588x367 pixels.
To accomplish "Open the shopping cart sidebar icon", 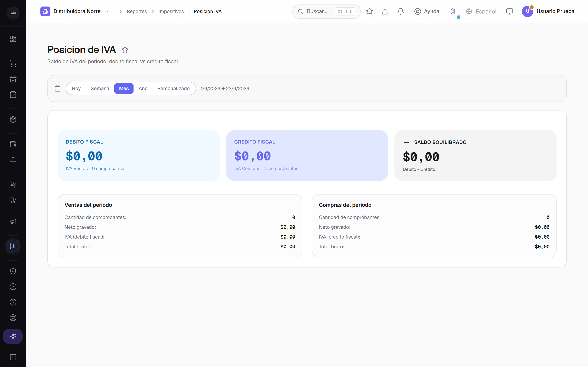I will 13,64.
